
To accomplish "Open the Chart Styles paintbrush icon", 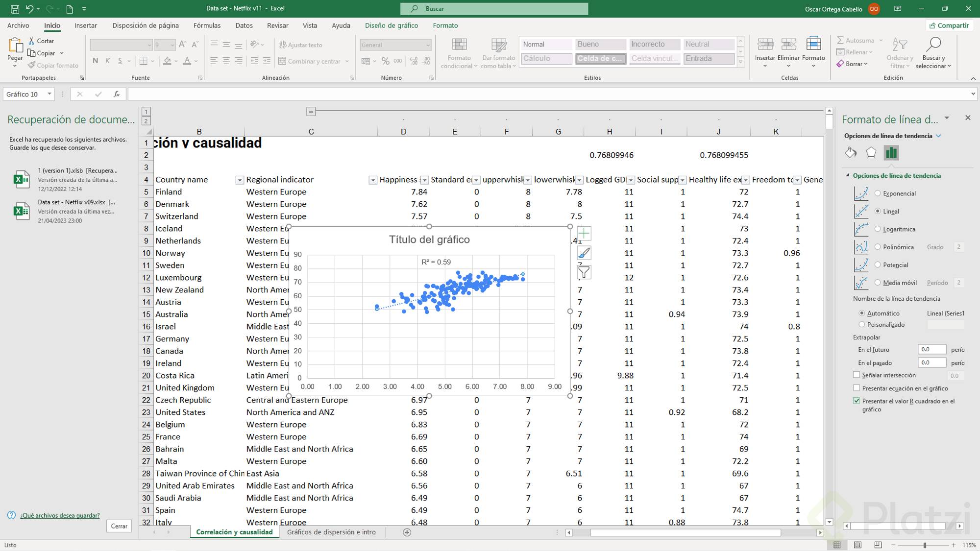I will 584,253.
